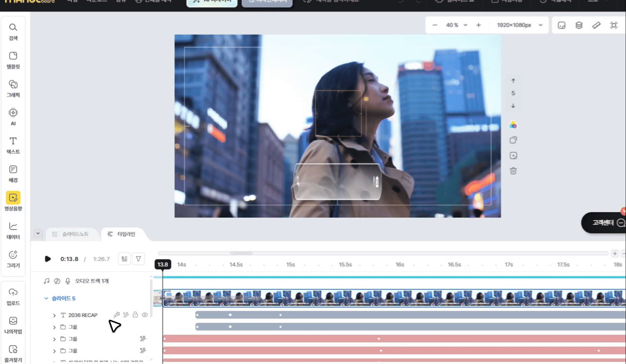Open the 그래픽 graphics panel
Screen dimensions: 626x364
point(13,88)
